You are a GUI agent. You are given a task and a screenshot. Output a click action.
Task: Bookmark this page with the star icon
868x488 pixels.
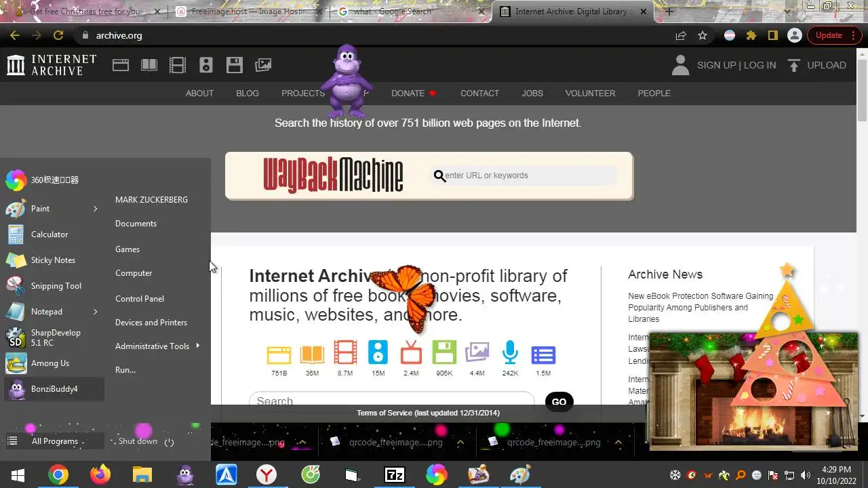pyautogui.click(x=703, y=35)
